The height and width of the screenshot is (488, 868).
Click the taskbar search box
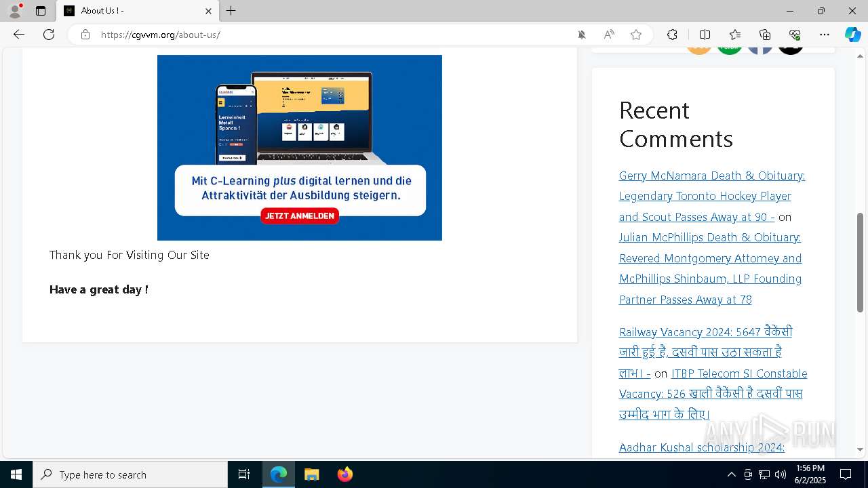point(130,474)
